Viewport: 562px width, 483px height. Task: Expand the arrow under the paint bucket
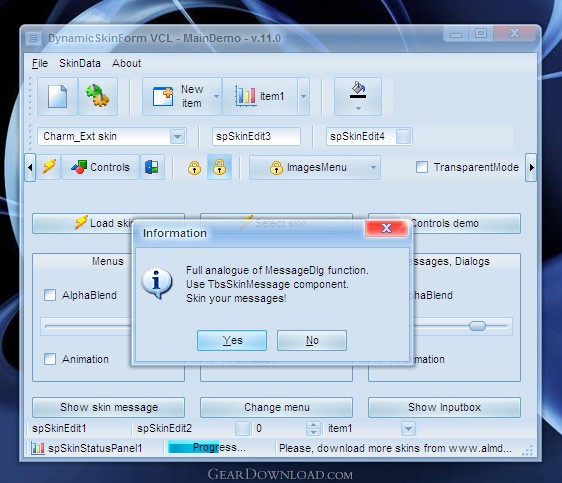pos(358,108)
